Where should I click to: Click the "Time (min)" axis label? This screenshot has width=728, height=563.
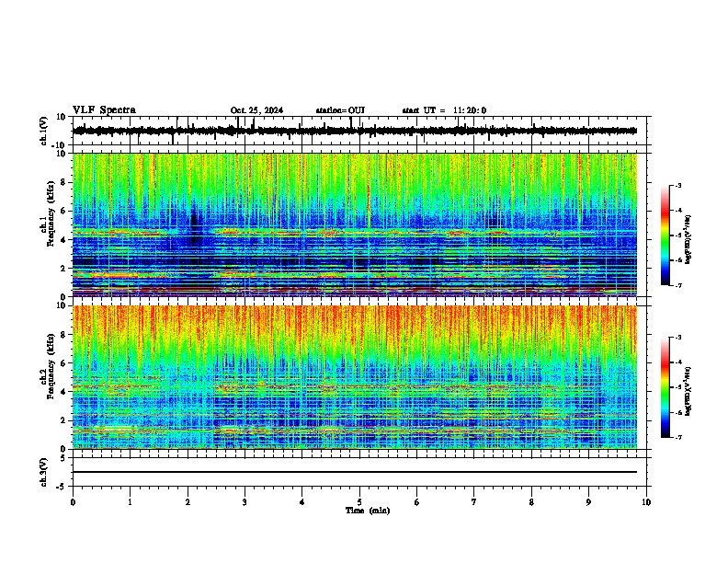[x=368, y=511]
